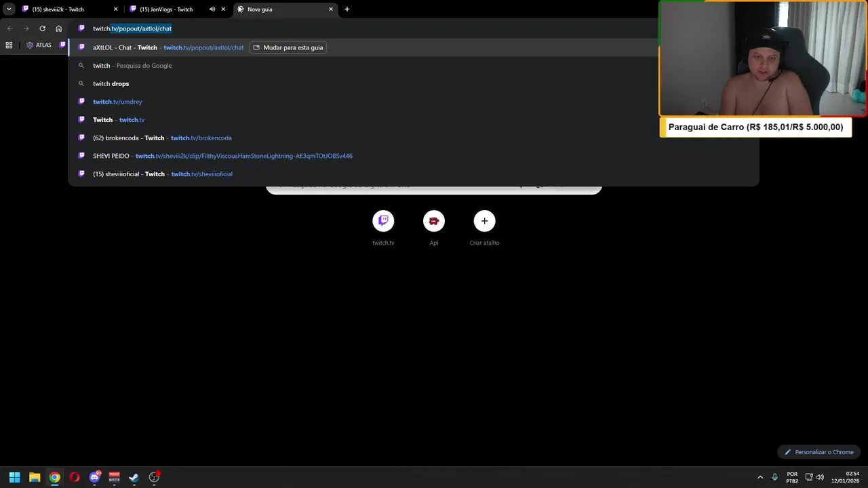Select SHEVI PEIDO clip suggestion
Screen dimensions: 868x488
pos(414,156)
